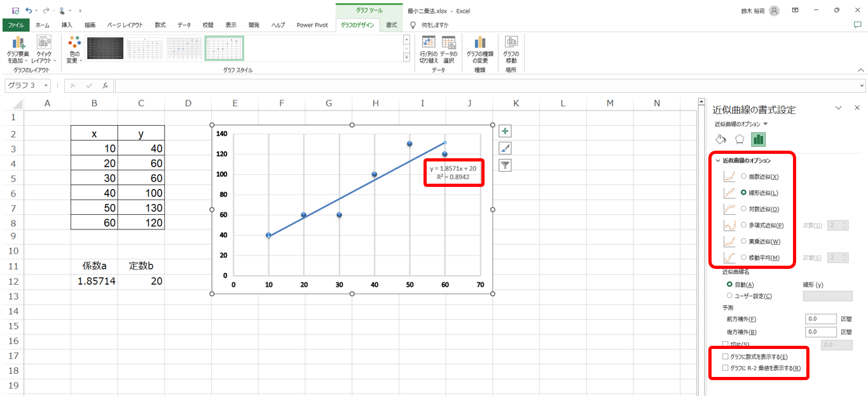Click グラフの種類の変更 to change chart type
This screenshot has width=868, height=396.
479,50
